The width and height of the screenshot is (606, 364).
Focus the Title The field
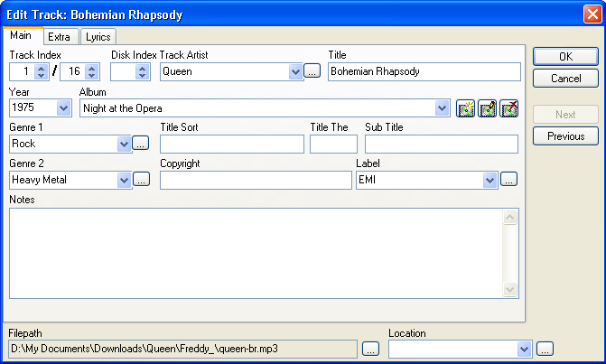point(333,145)
